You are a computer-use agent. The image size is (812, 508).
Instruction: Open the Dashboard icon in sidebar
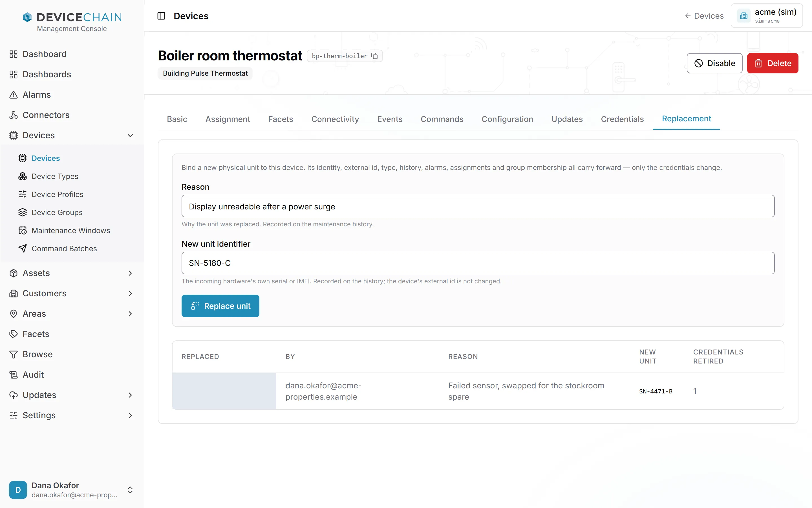[x=14, y=54]
